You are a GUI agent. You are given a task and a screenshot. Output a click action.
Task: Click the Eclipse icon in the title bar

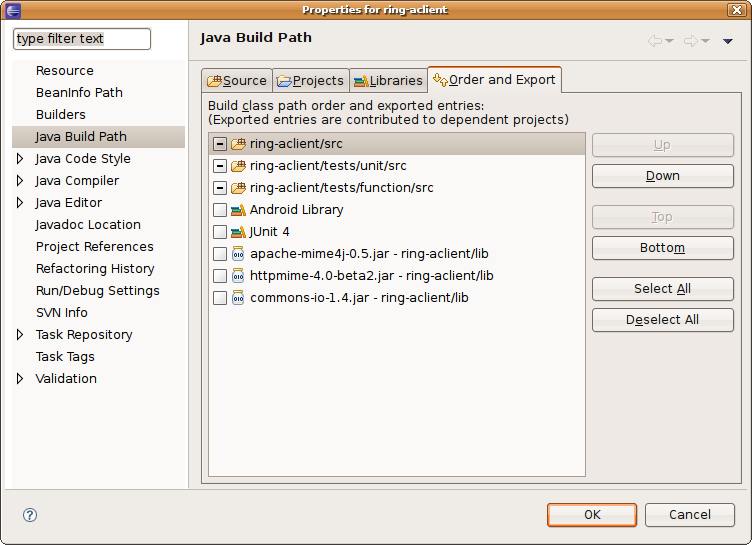13,10
